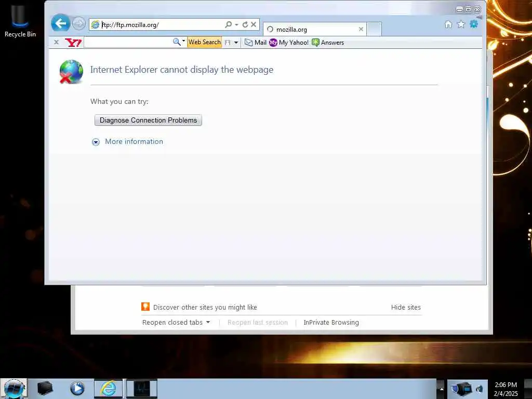The image size is (532, 399).
Task: Open Yahoo Mail from the toolbar
Action: click(256, 43)
